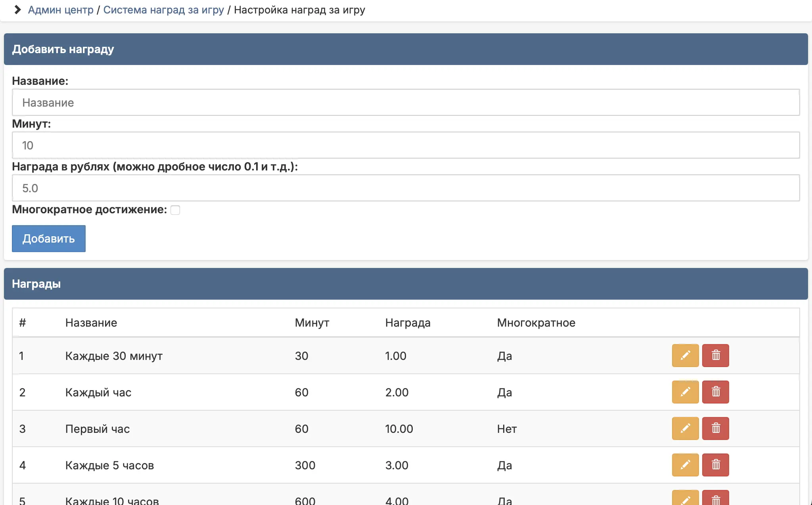The height and width of the screenshot is (505, 812).
Task: Click the 'Многократное' column header
Action: [x=536, y=323]
